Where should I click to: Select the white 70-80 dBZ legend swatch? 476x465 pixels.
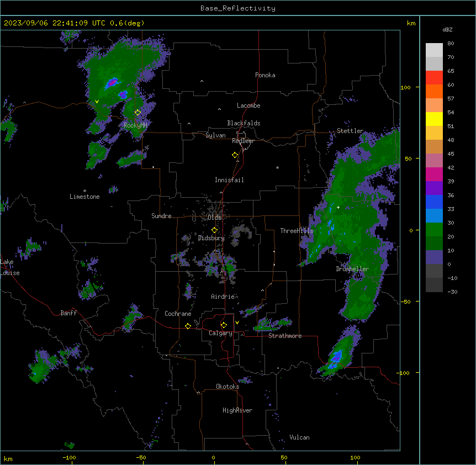[434, 50]
